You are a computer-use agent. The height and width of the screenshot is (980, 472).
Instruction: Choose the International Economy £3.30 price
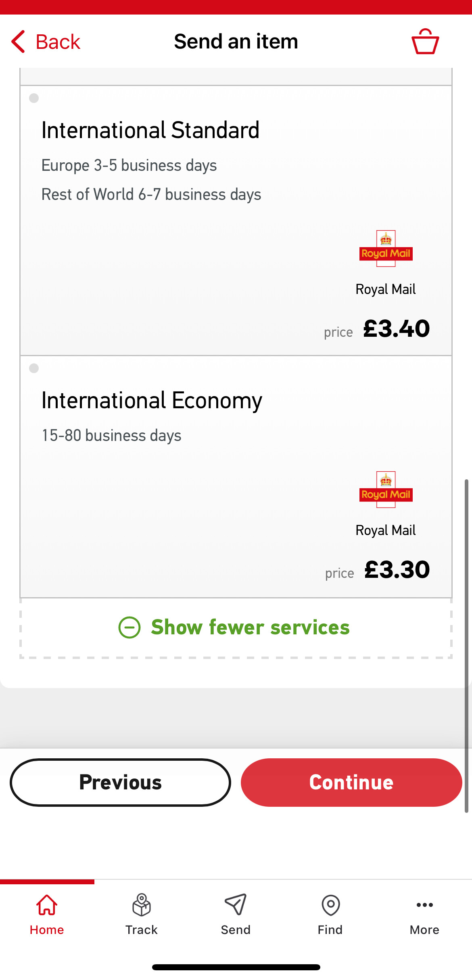397,570
